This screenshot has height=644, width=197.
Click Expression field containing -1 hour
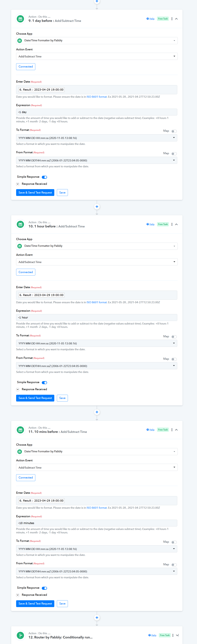click(x=97, y=318)
